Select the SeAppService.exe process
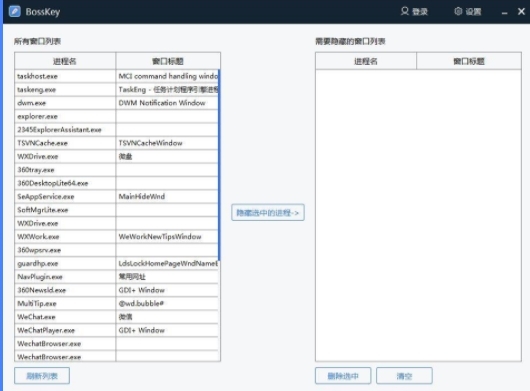Screen dimensions: 530x391 coord(116,196)
